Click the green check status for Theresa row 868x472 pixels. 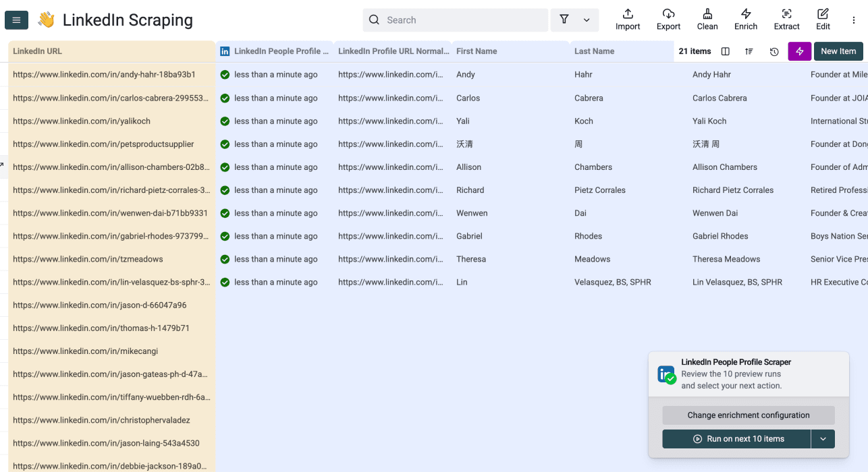pyautogui.click(x=225, y=259)
